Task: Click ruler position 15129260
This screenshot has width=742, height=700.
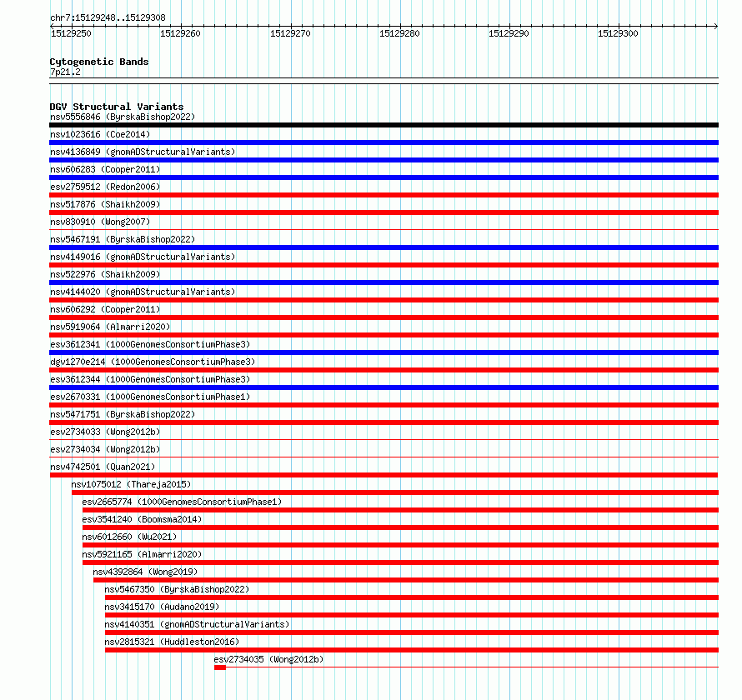Action: coord(180,33)
